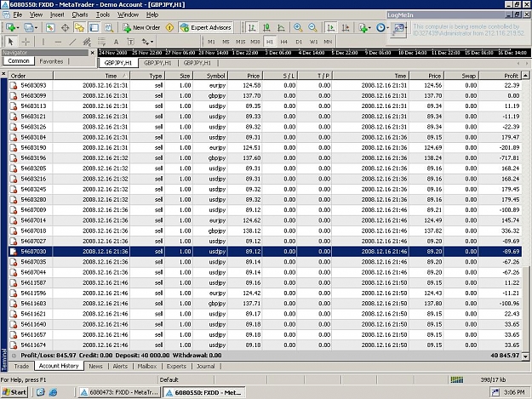Set timeframe to M1
The height and width of the screenshot is (399, 532).
tap(211, 42)
